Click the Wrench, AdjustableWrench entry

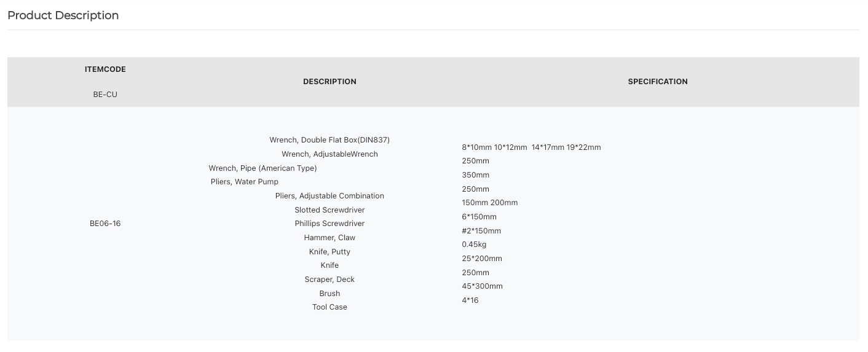[x=329, y=154]
